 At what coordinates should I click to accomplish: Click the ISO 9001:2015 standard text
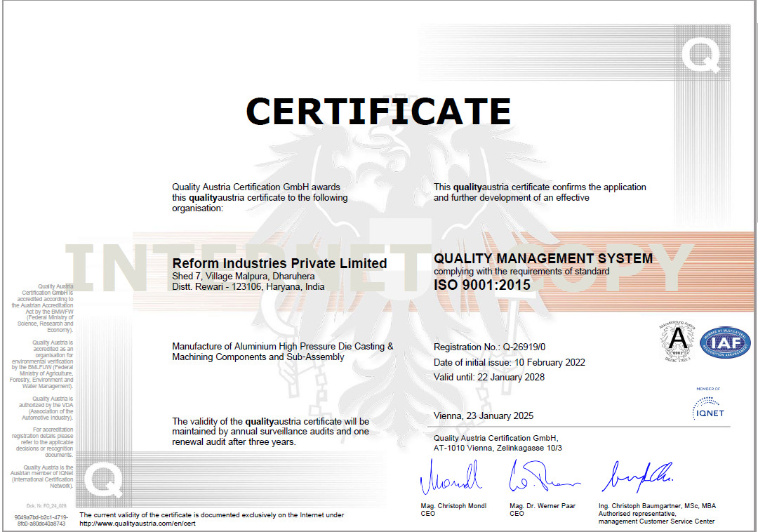tap(481, 285)
